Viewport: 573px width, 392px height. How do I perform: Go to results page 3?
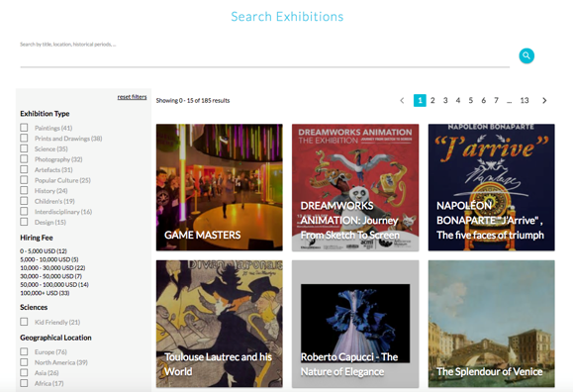(x=445, y=100)
